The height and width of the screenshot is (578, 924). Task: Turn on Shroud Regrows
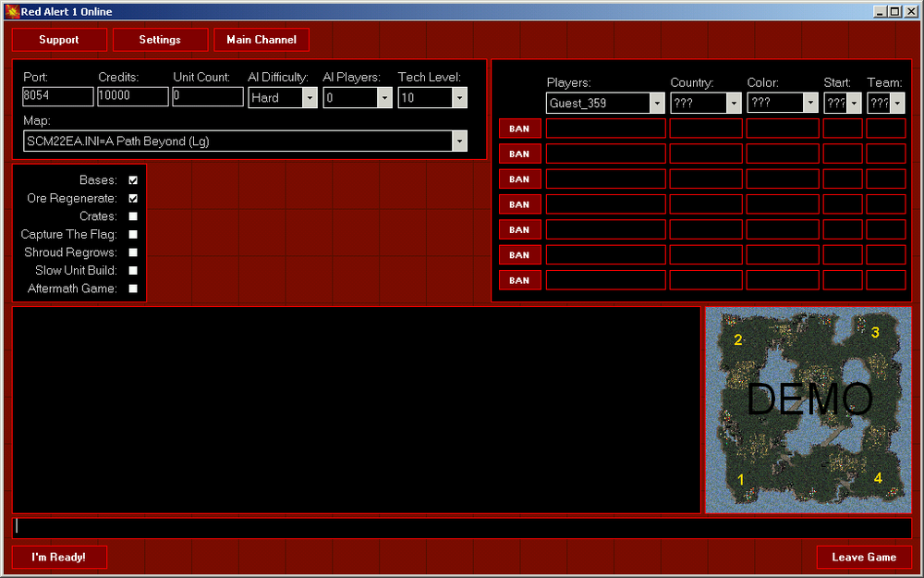click(133, 252)
